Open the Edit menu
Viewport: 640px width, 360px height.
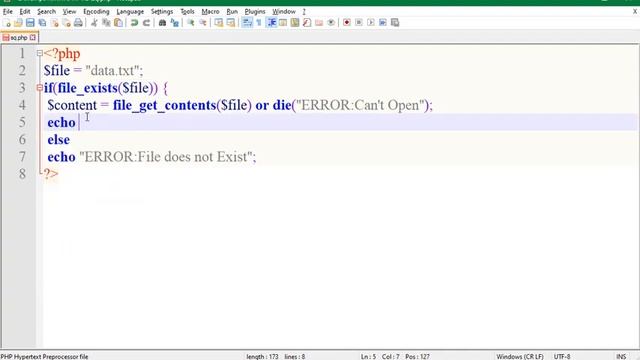click(x=25, y=11)
